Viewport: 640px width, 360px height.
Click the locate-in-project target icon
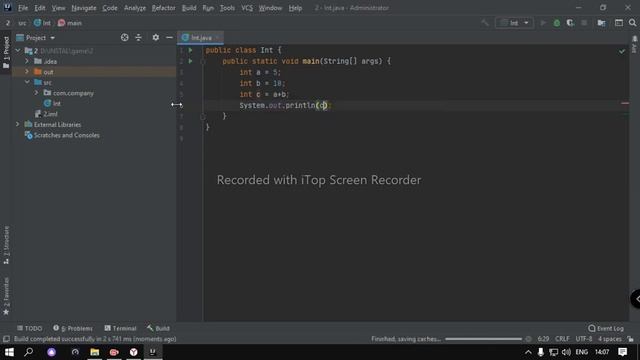(x=124, y=38)
